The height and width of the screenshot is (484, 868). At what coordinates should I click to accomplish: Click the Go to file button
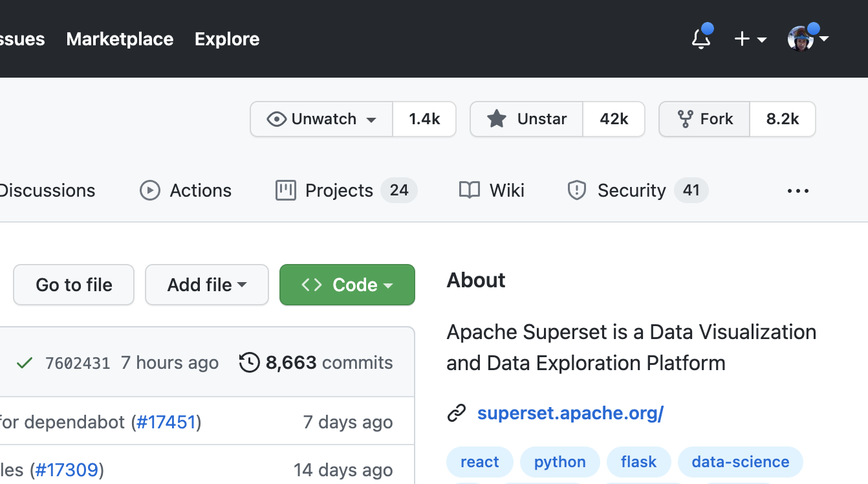click(x=74, y=285)
